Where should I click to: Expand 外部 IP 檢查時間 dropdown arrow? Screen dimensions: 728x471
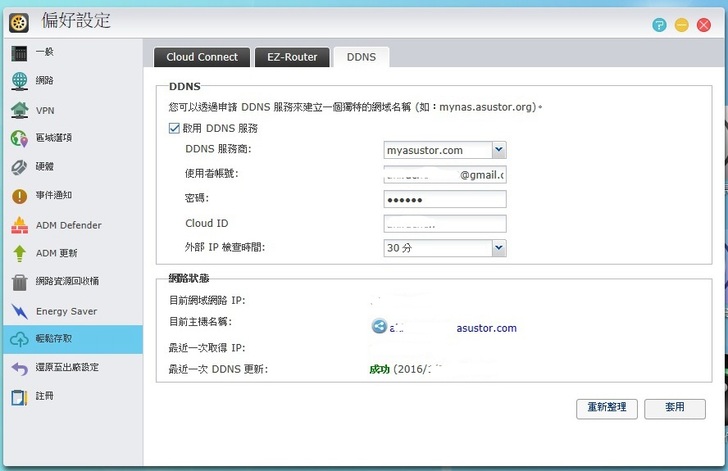[x=499, y=248]
